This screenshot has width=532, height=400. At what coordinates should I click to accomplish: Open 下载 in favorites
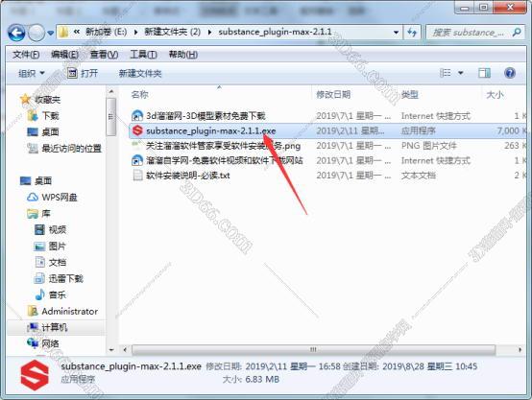50,116
